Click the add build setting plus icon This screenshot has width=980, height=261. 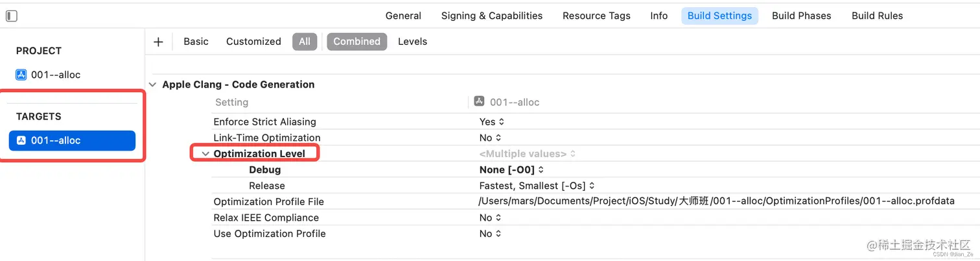pos(158,42)
